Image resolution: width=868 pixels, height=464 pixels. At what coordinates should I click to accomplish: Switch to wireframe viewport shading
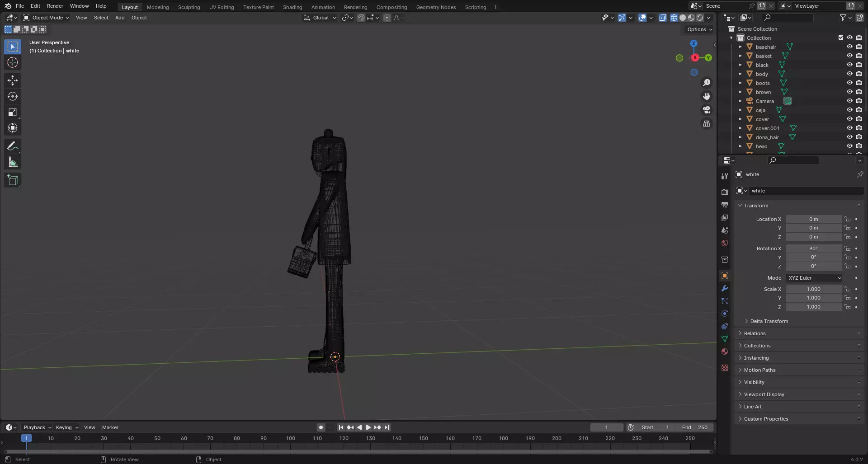point(674,18)
